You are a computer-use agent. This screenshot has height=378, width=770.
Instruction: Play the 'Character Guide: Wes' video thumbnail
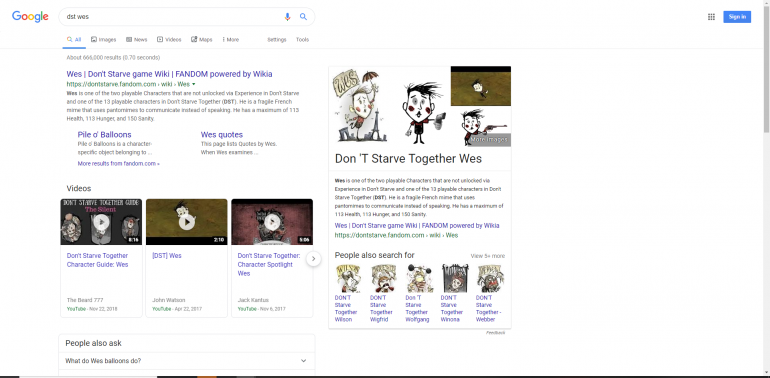[x=101, y=222]
